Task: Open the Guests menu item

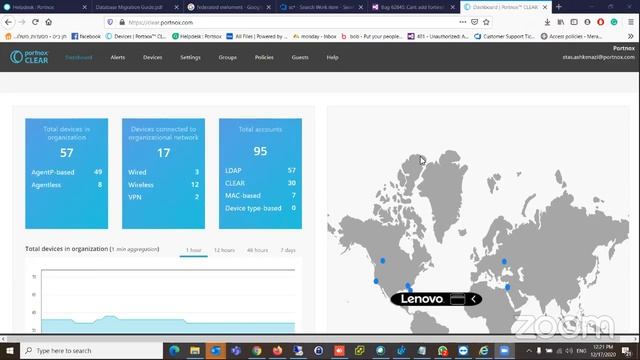Action: pyautogui.click(x=300, y=58)
